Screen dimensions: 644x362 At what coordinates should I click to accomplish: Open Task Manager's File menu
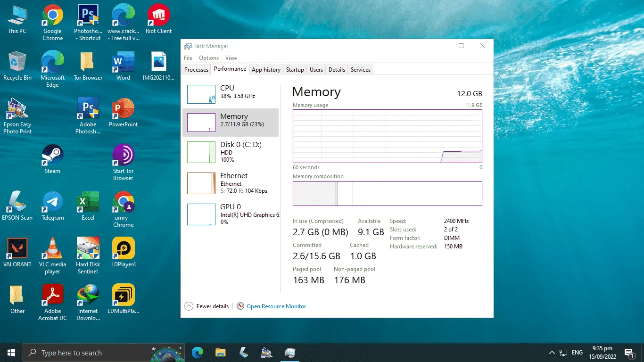click(x=188, y=58)
